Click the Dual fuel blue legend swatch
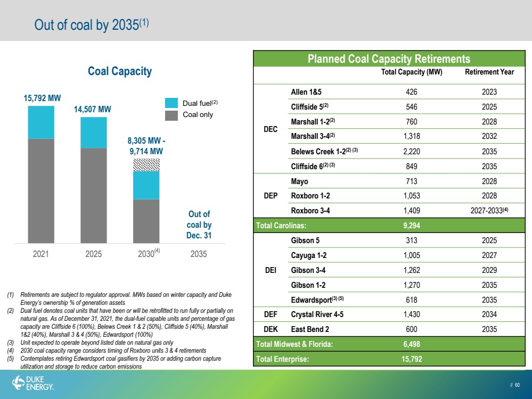The image size is (532, 399). click(x=171, y=103)
